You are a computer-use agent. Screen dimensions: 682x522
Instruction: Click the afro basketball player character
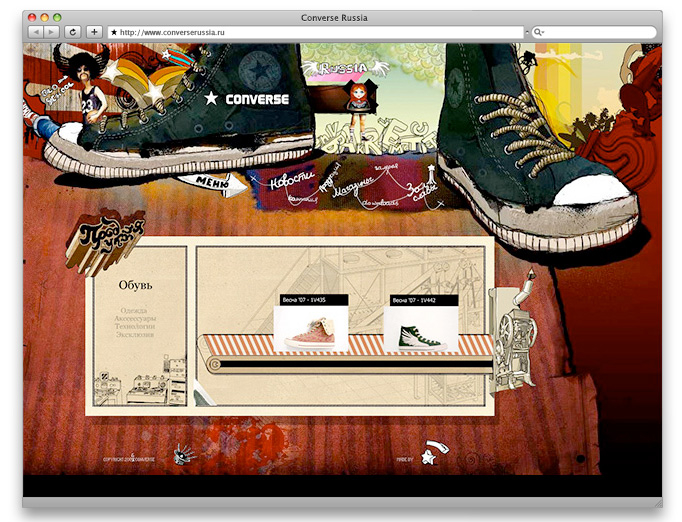(89, 87)
